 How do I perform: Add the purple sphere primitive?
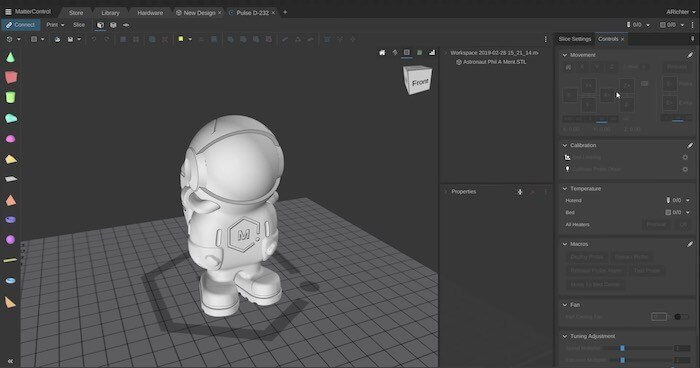click(10, 239)
